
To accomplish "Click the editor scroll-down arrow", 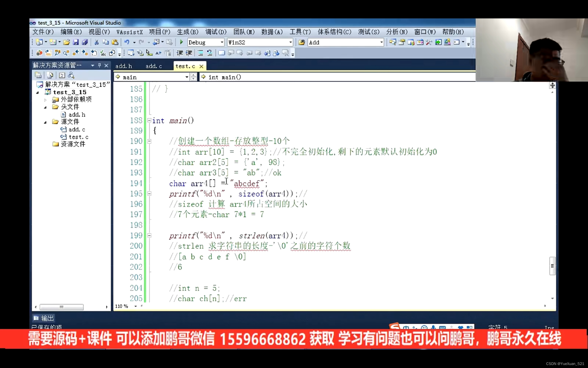I will pyautogui.click(x=552, y=298).
